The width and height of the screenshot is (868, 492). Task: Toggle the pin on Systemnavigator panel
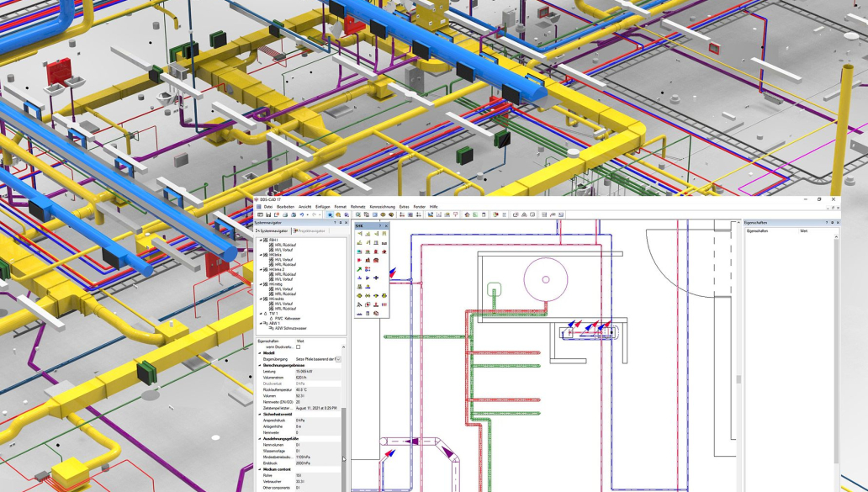(x=341, y=223)
